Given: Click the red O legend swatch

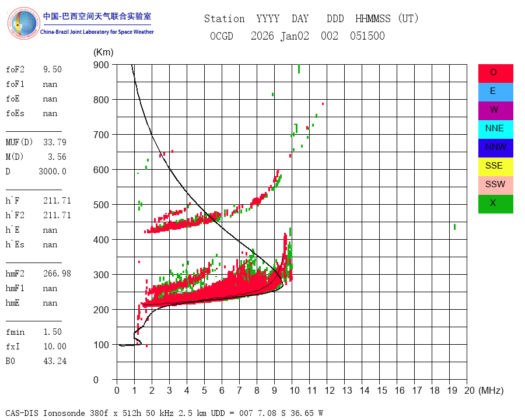Looking at the screenshot, I should [x=495, y=73].
